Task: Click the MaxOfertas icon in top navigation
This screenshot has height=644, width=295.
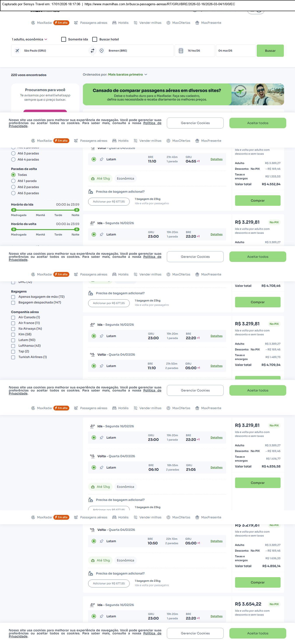Action: pyautogui.click(x=168, y=23)
